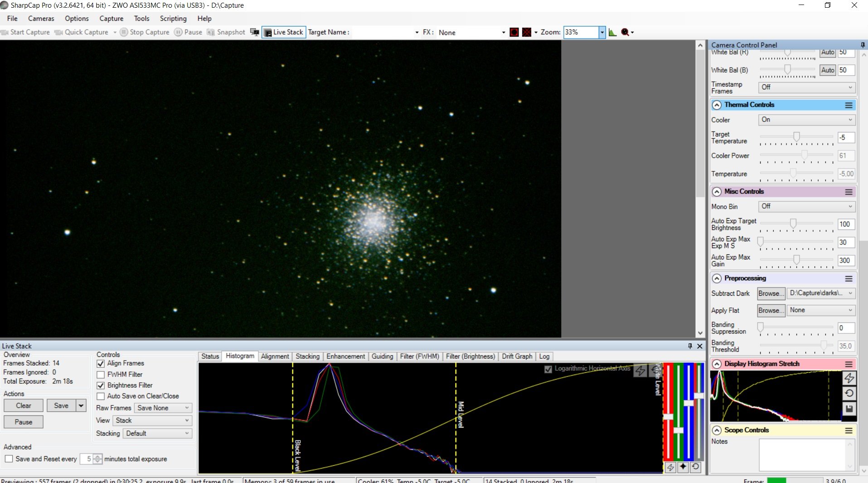Click the auto-stretch lightning icon on live stack histogram
The width and height of the screenshot is (868, 483).
tap(640, 371)
